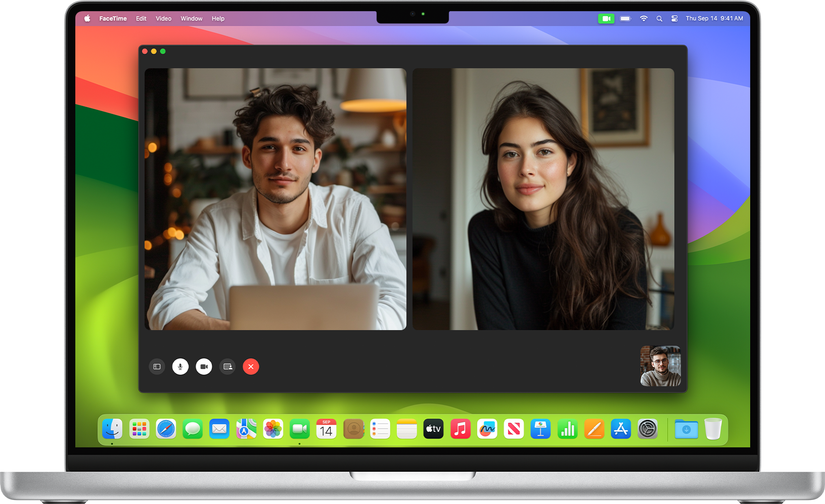
Task: Open Mail from the Dock
Action: (x=219, y=429)
